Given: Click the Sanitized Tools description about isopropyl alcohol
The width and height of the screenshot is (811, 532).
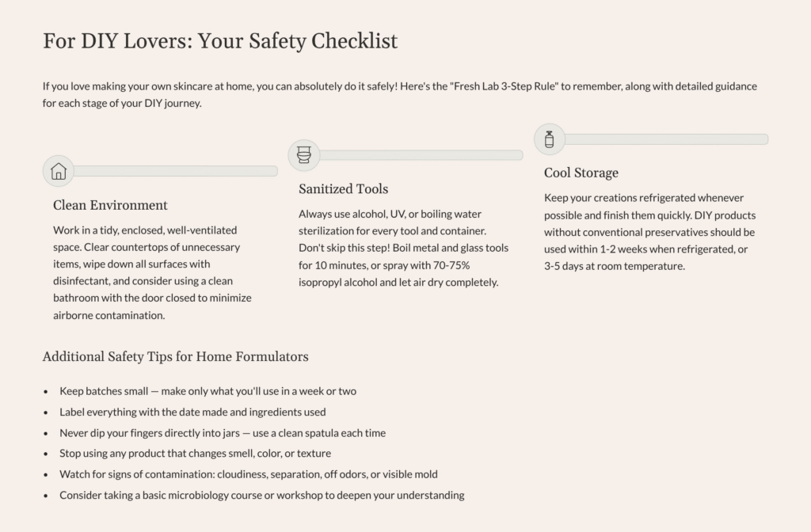Looking at the screenshot, I should coord(404,248).
